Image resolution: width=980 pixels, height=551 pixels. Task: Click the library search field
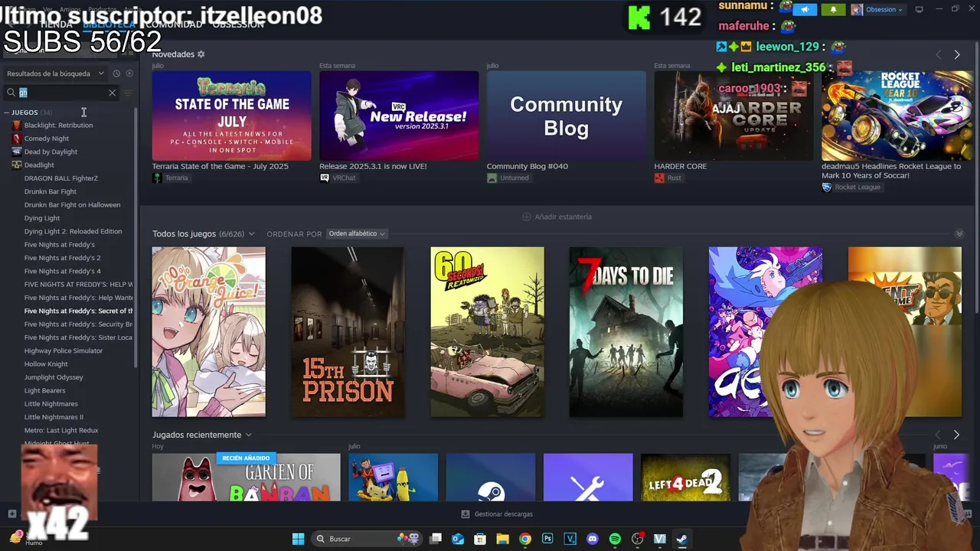[x=65, y=93]
